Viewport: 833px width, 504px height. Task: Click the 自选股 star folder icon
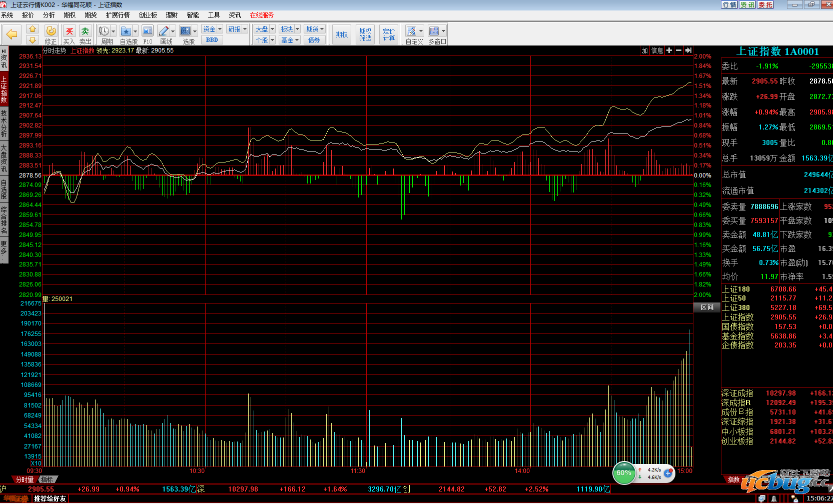(x=126, y=31)
